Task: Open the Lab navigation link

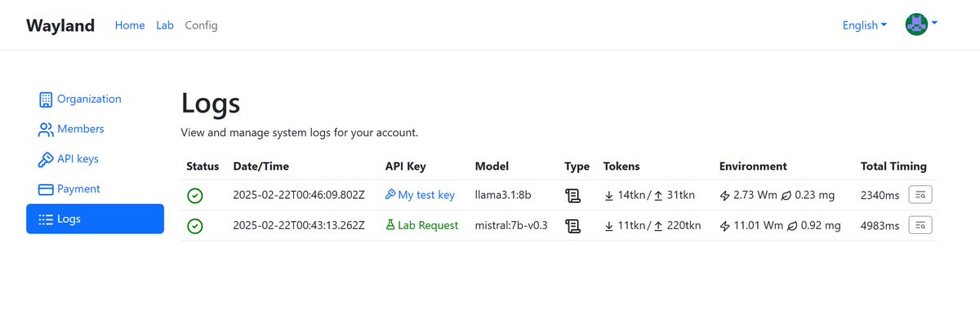Action: tap(165, 25)
